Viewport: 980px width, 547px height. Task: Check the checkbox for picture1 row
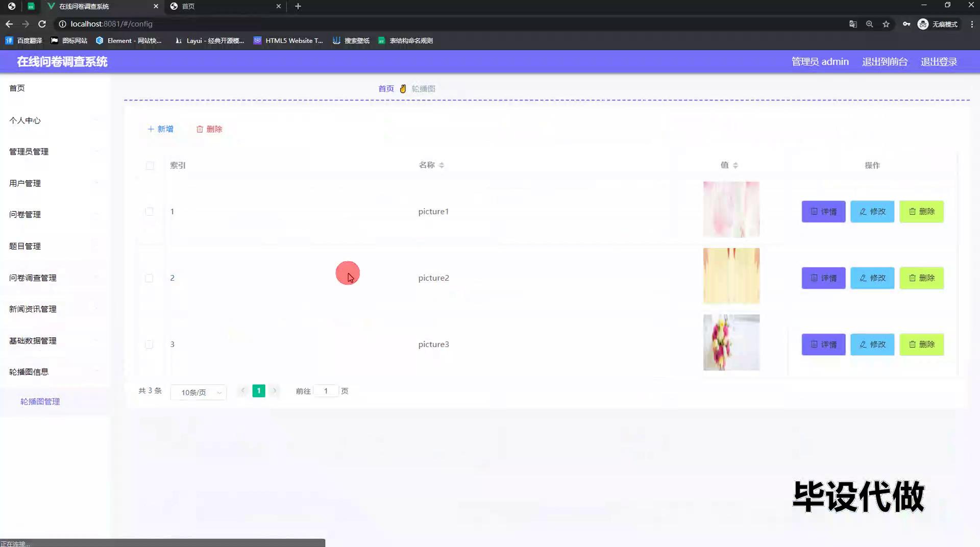pyautogui.click(x=149, y=212)
